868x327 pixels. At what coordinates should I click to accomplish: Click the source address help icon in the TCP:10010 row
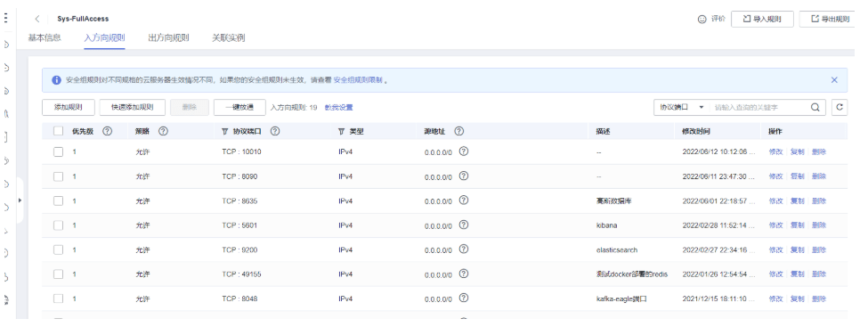pyautogui.click(x=464, y=151)
